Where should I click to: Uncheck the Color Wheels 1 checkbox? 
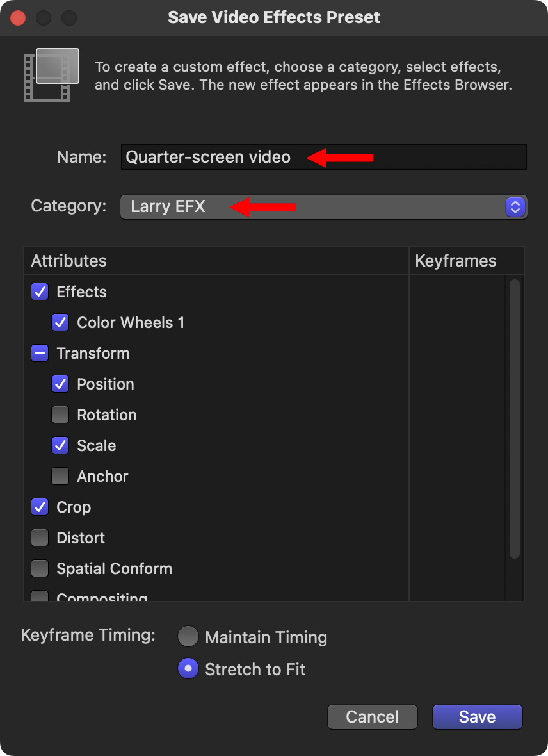60,323
